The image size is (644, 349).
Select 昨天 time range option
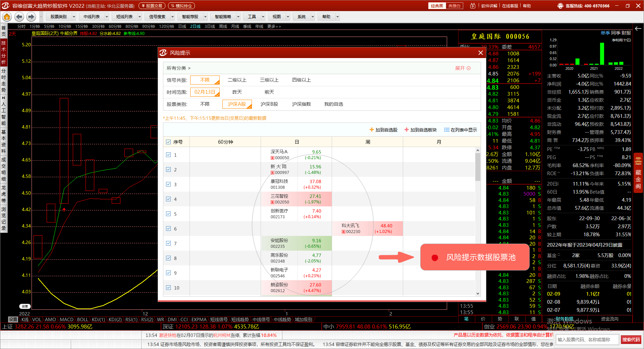(x=237, y=92)
